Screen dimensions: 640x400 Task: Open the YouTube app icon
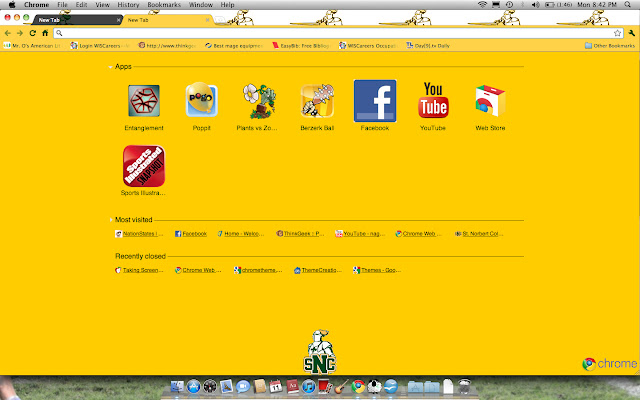pos(433,100)
